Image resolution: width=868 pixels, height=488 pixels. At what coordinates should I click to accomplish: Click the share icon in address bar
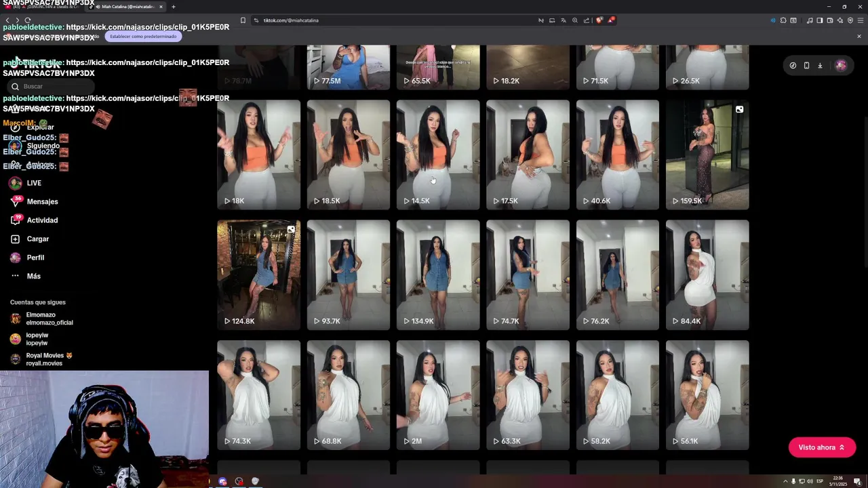[587, 20]
